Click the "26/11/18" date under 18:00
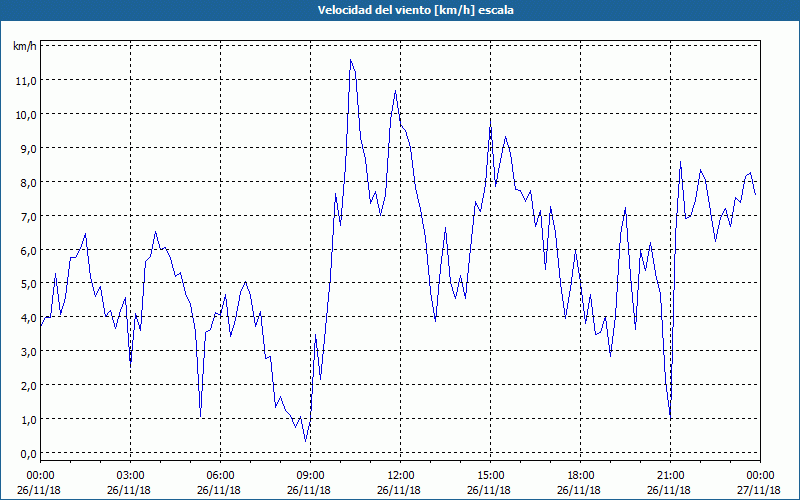Image resolution: width=800 pixels, height=500 pixels. click(579, 490)
